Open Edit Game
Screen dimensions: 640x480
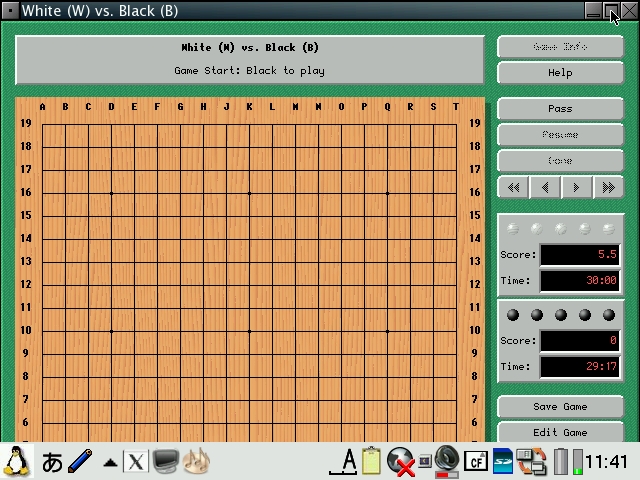pos(560,433)
